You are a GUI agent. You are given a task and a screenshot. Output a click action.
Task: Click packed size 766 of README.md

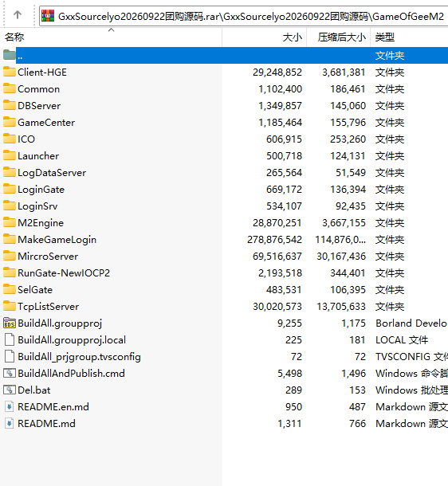(357, 424)
